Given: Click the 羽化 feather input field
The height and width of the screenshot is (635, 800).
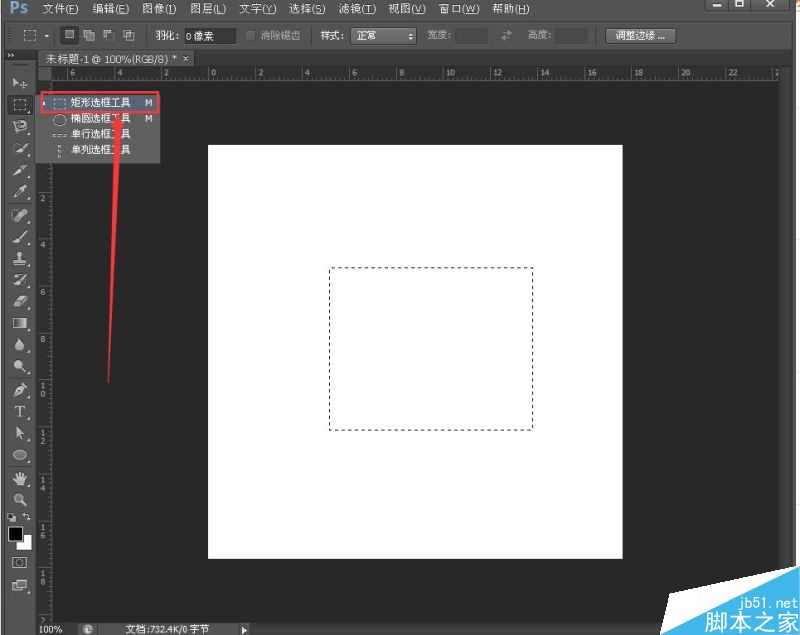Looking at the screenshot, I should coord(209,36).
